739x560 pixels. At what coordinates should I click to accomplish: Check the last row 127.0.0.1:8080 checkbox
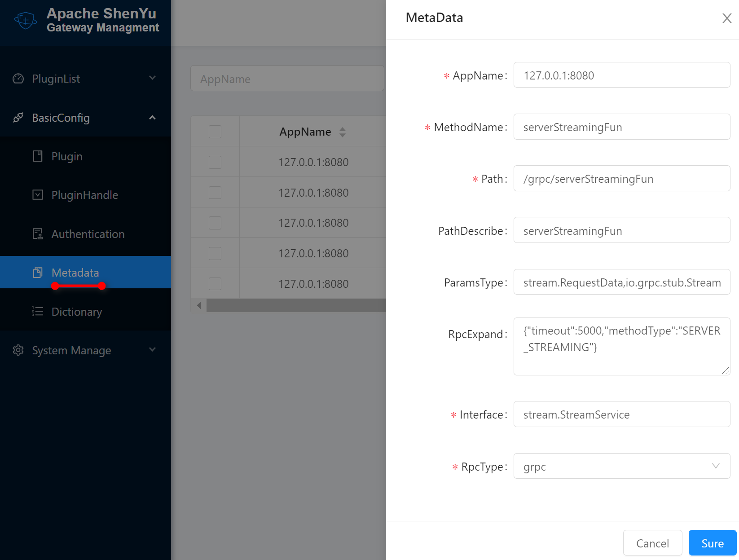tap(215, 284)
